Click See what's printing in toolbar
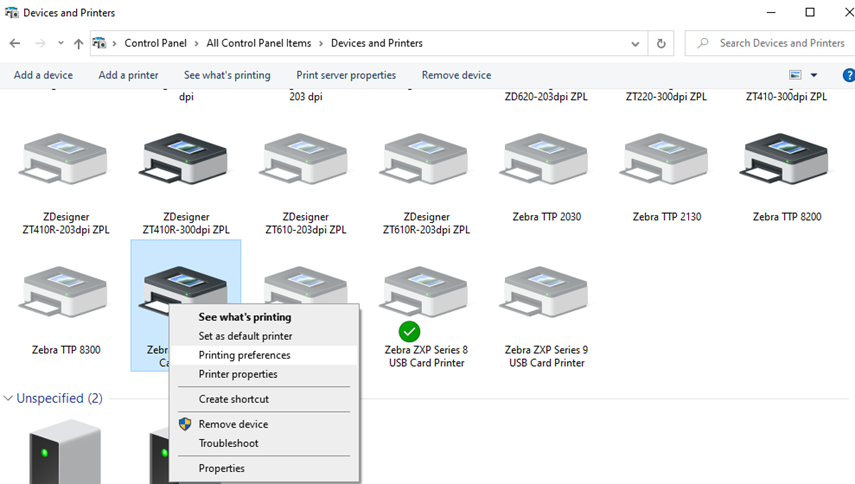Screen dimensions: 855x484 pos(227,75)
